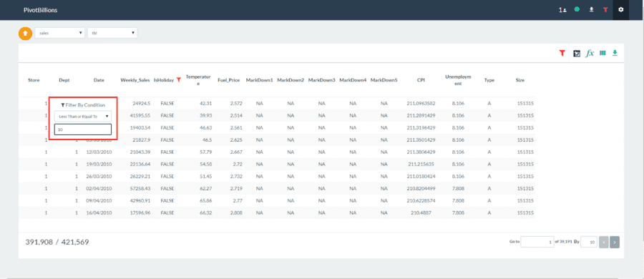The width and height of the screenshot is (644, 279).
Task: Click the green download icon in table toolbar
Action: (x=615, y=53)
